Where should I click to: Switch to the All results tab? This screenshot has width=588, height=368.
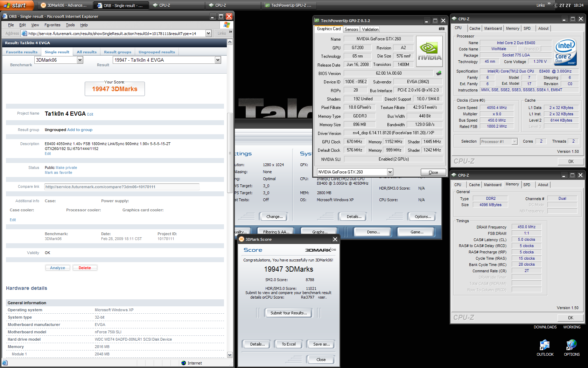(86, 52)
